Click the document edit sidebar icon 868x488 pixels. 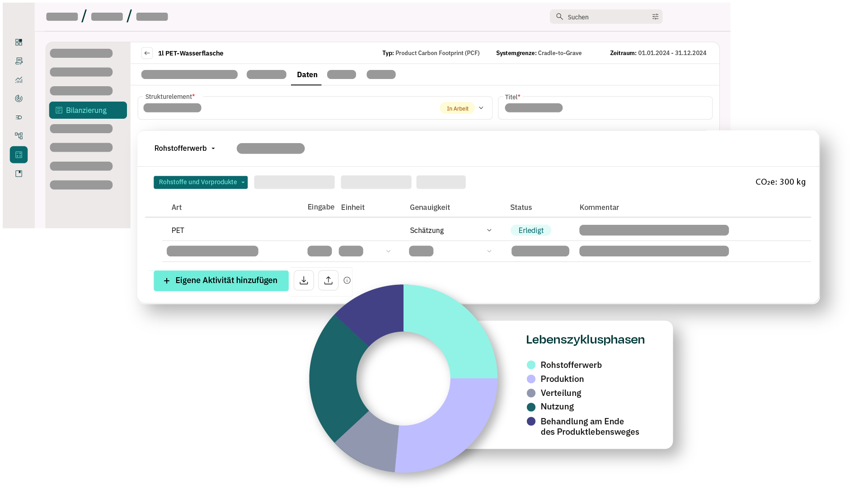click(19, 61)
